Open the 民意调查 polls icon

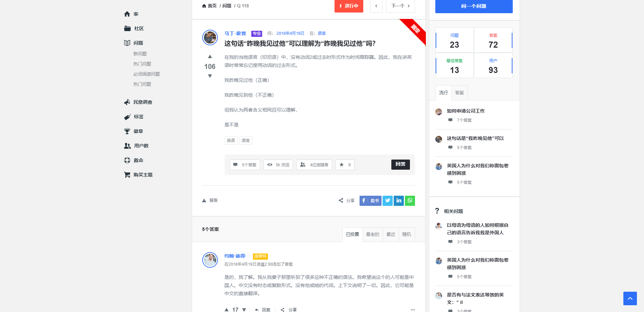pos(127,102)
